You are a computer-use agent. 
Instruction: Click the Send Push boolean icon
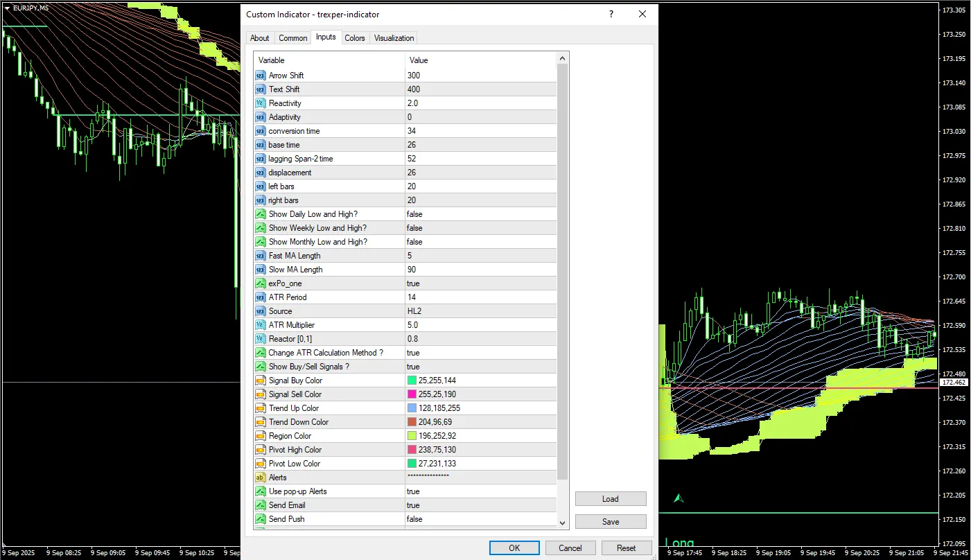[261, 519]
